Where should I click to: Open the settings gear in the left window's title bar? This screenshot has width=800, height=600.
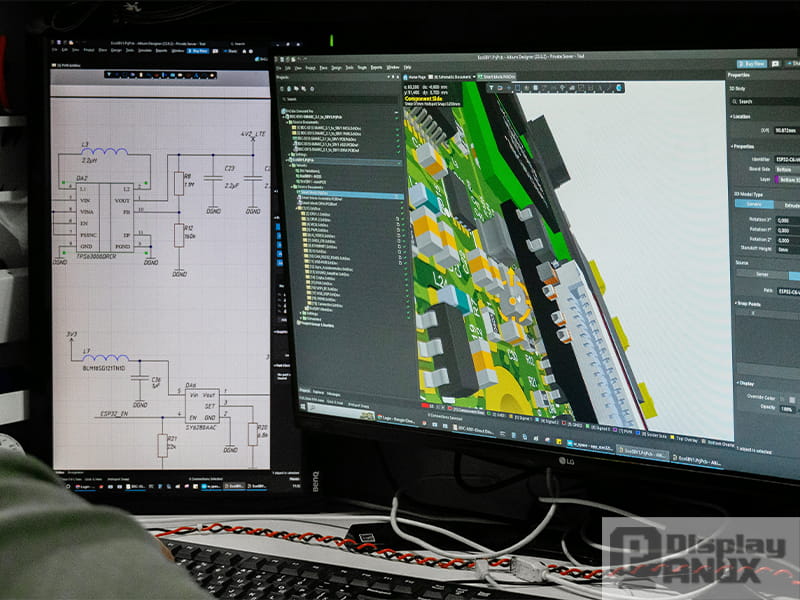[251, 51]
